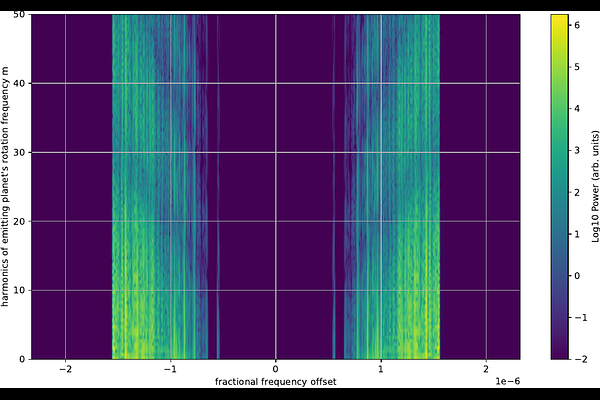Click the colorbar tick label 6
Image resolution: width=600 pixels, height=400 pixels.
[578, 24]
